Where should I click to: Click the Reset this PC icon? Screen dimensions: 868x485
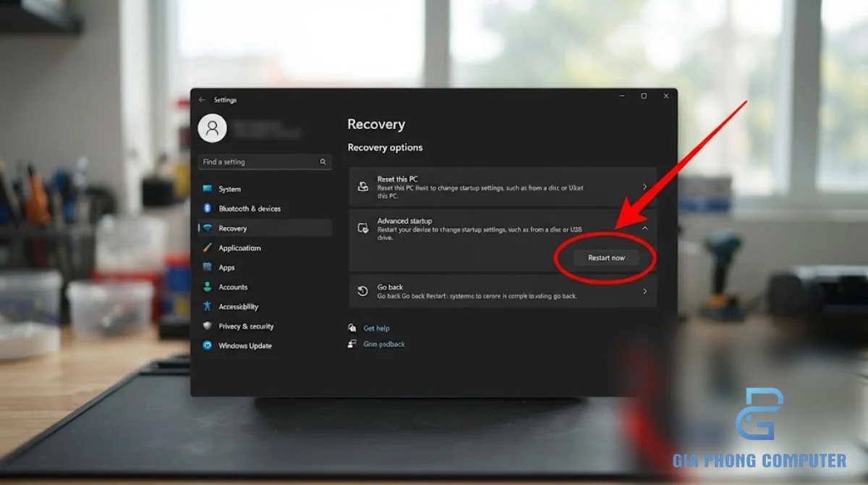[x=363, y=187]
